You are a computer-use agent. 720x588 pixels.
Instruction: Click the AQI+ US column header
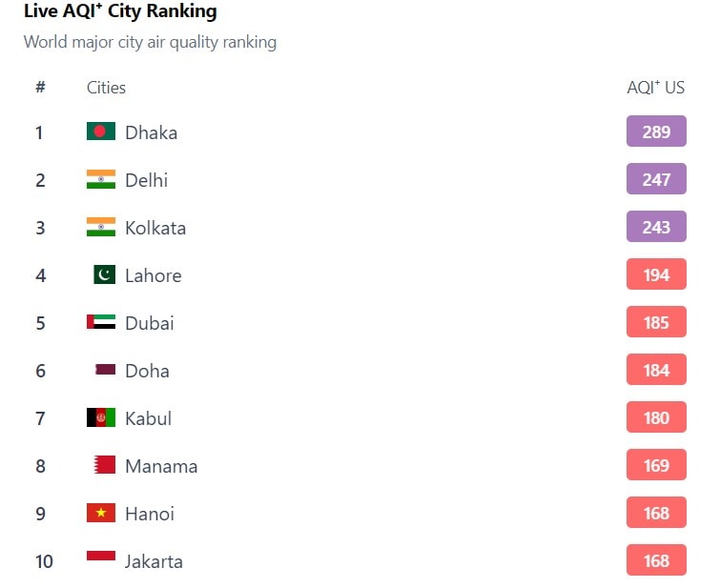pyautogui.click(x=655, y=88)
